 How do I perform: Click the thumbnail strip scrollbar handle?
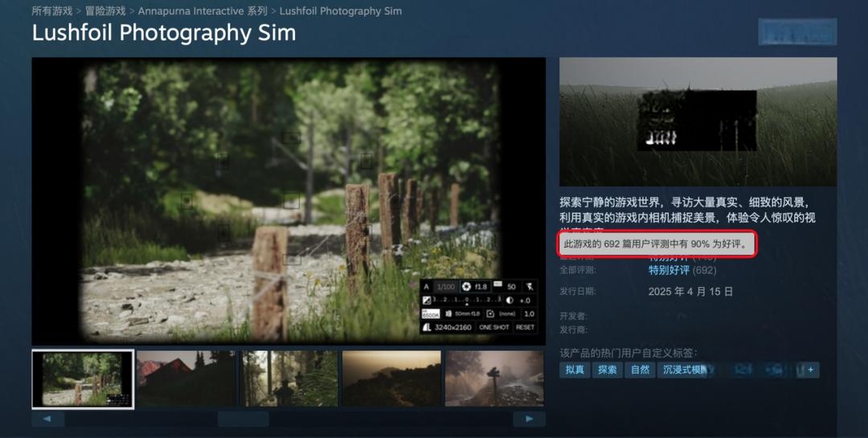pos(243,420)
